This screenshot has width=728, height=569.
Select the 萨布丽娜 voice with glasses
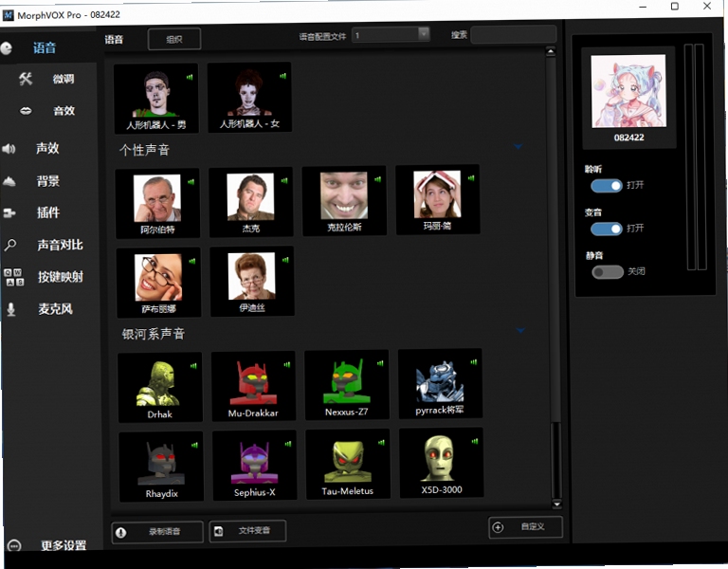tap(158, 283)
